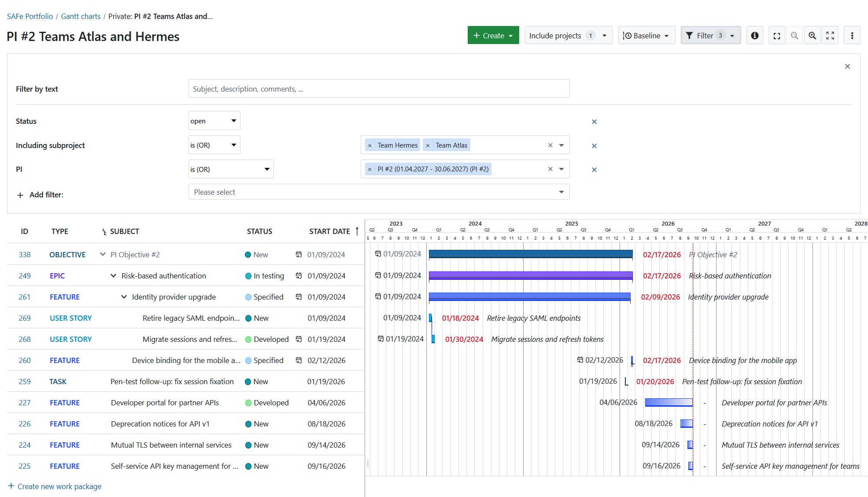Remove the PI filter row
868x497 pixels.
tap(594, 170)
